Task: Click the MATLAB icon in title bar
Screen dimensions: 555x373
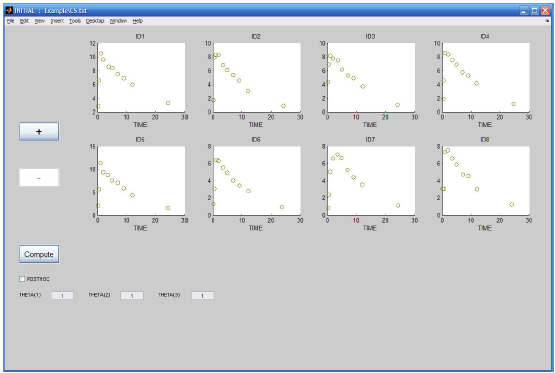Action: 9,10
